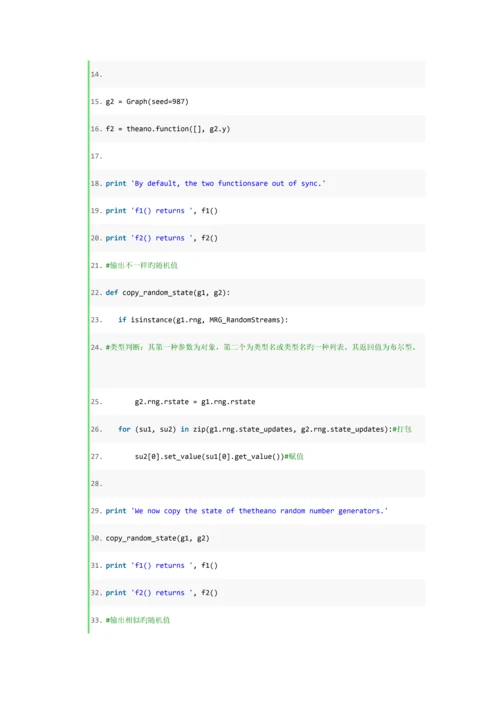
Task: Click line number 14 in the gutter
Action: 96,74
